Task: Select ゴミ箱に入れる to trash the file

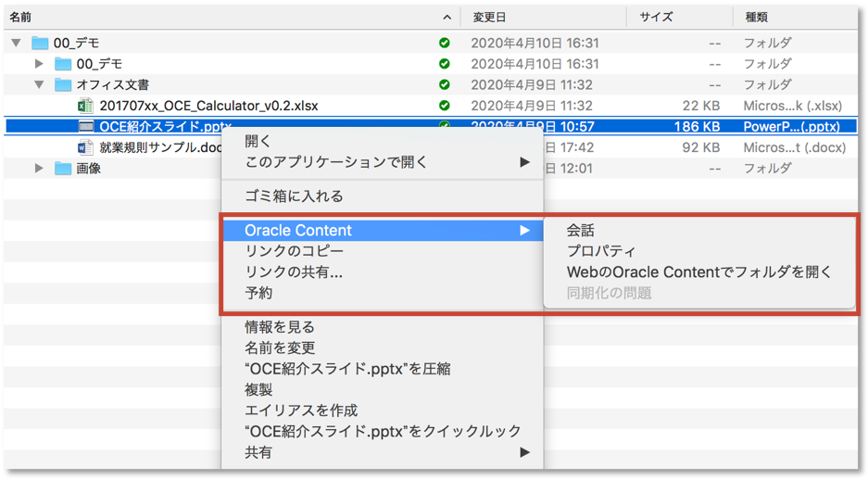Action: [294, 196]
